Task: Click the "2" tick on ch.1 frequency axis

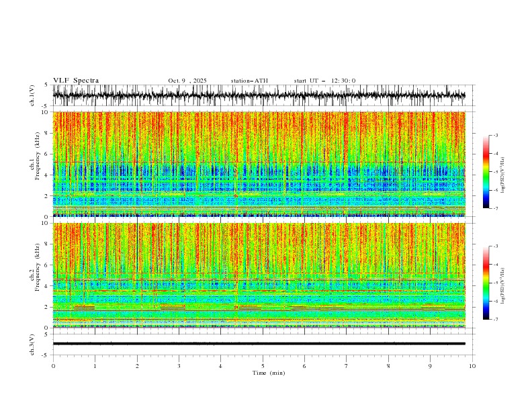Action: (x=48, y=195)
